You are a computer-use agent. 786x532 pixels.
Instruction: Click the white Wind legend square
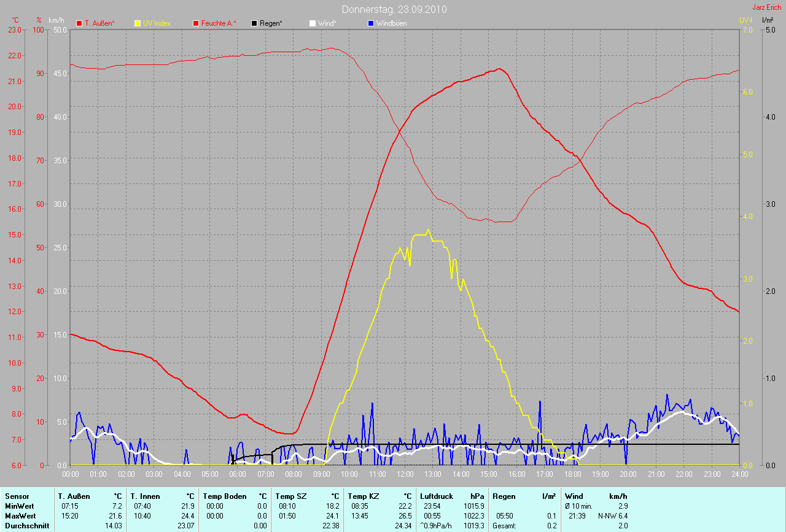click(313, 23)
